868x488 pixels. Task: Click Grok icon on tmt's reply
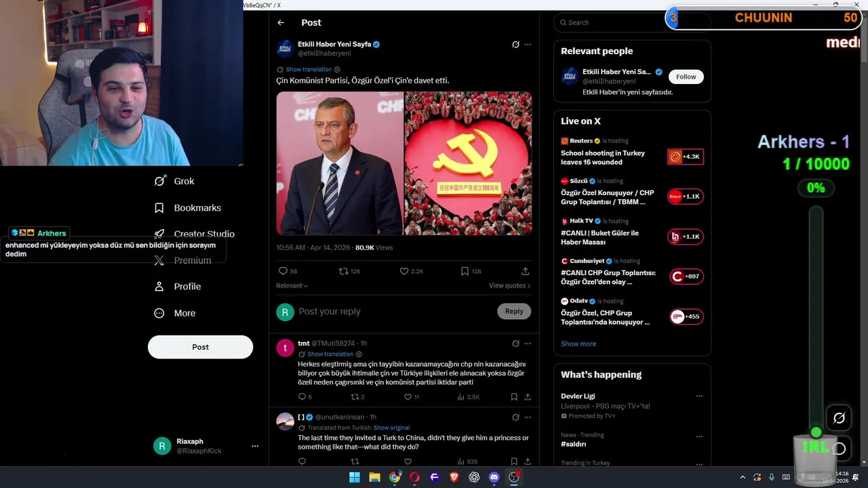point(515,344)
